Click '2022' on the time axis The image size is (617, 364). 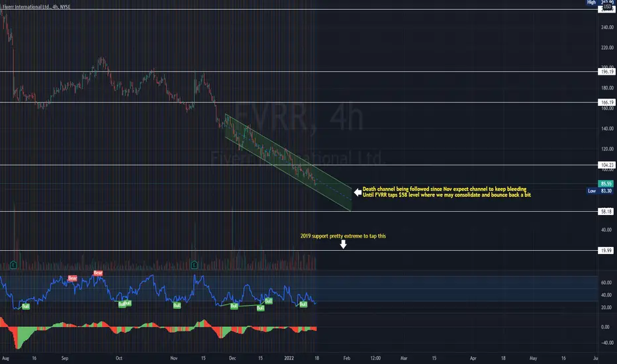coord(289,359)
